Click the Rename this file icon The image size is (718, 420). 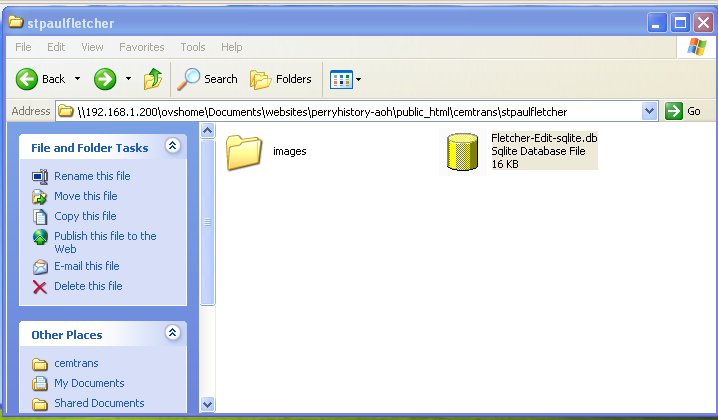40,176
